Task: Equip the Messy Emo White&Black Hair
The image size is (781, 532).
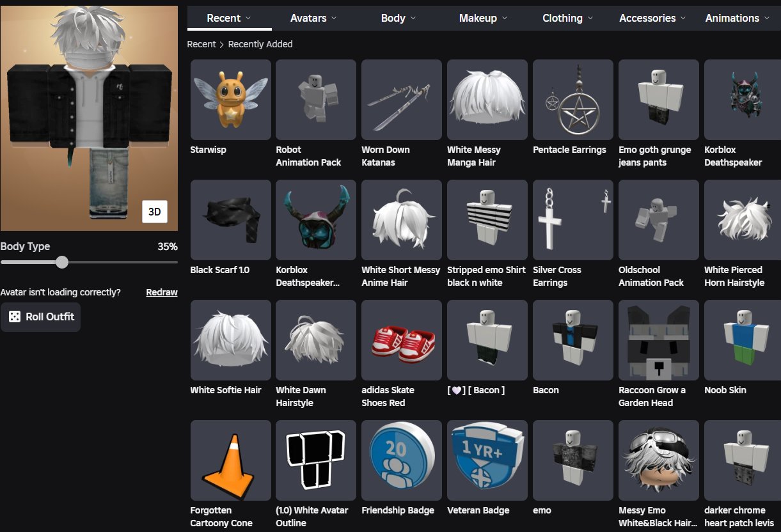Action: pos(659,460)
